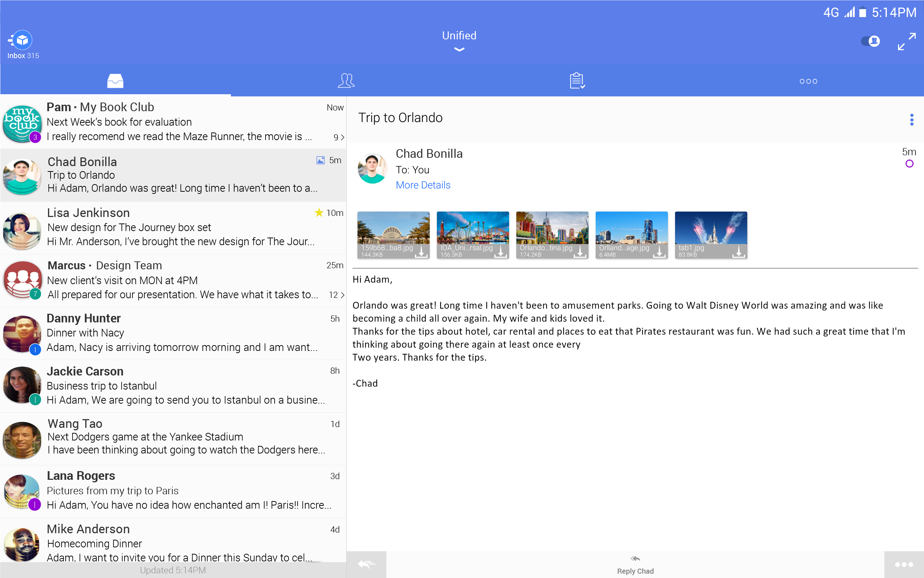Open the more options menu in the tab bar

[809, 80]
